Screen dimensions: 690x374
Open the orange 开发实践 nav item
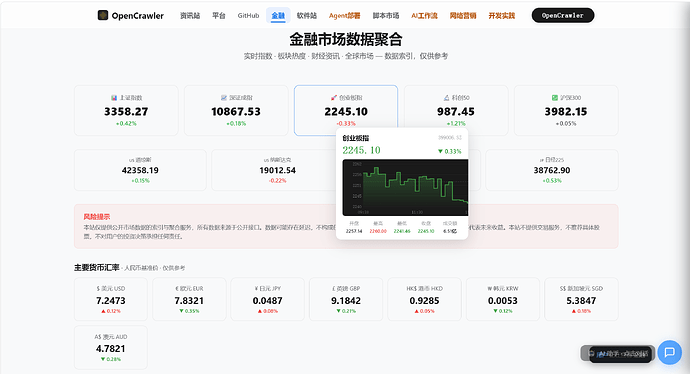coord(502,15)
